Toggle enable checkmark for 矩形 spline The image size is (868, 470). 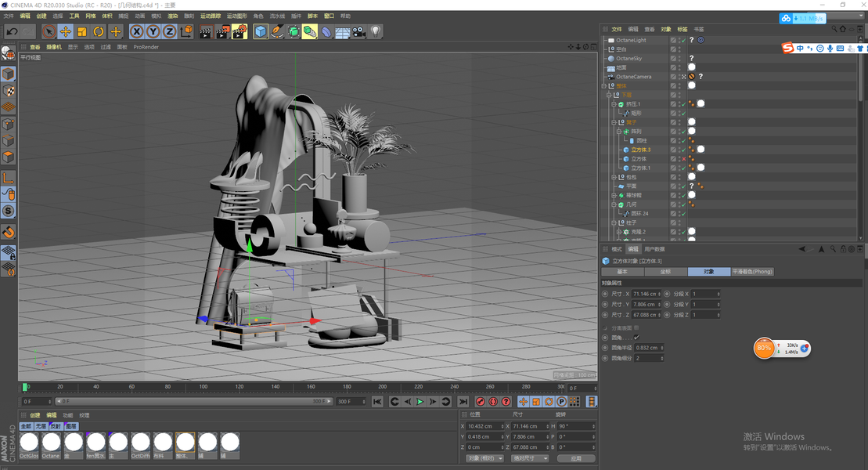tap(683, 113)
